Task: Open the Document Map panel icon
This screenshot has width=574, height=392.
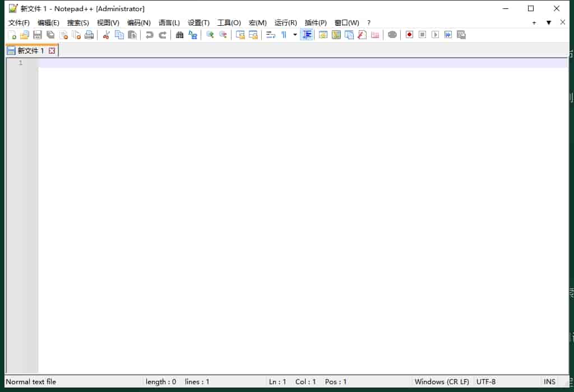Action: (336, 34)
